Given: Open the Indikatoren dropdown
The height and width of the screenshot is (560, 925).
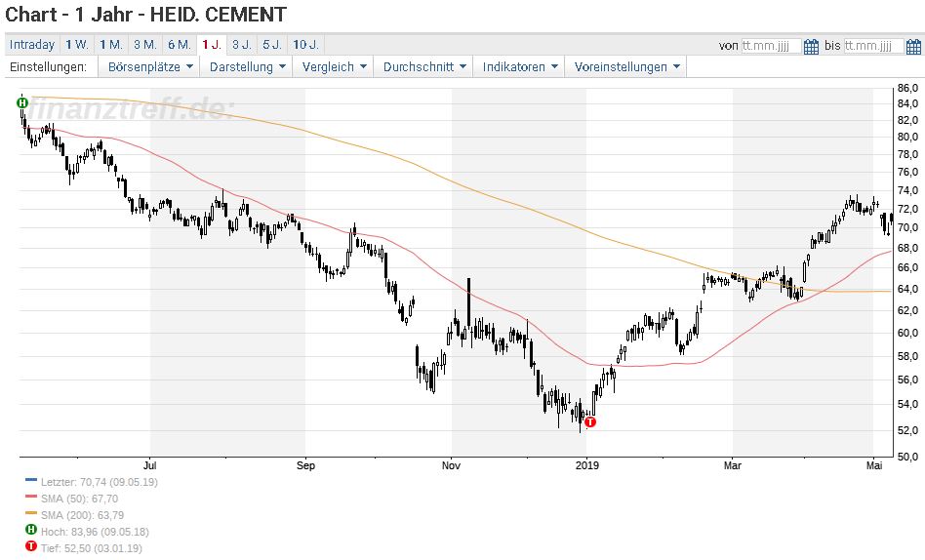Looking at the screenshot, I should click(520, 66).
